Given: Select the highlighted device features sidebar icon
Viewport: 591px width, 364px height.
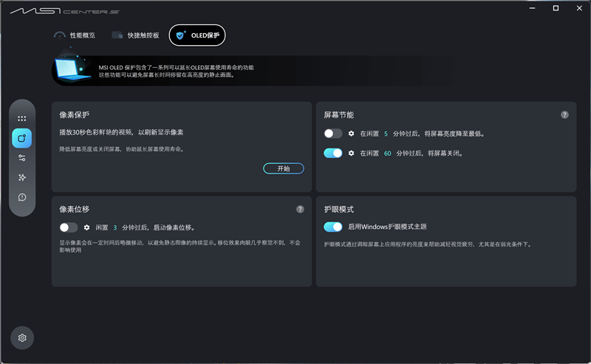Looking at the screenshot, I should (x=22, y=138).
